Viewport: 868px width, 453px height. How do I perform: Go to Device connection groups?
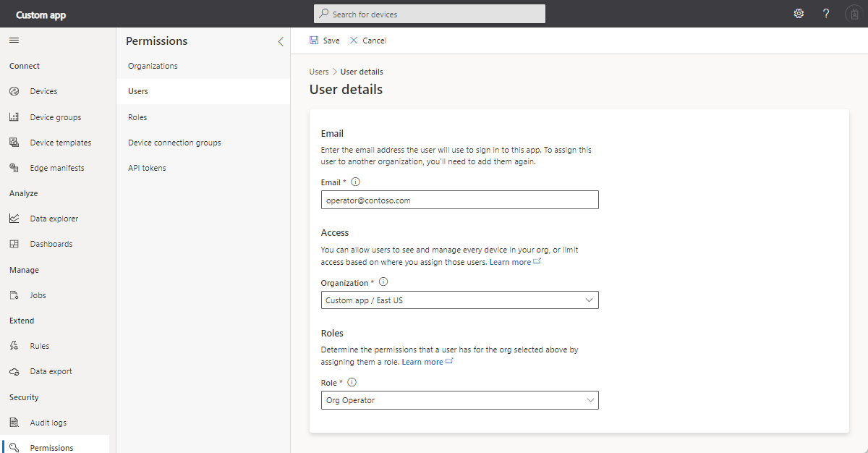click(174, 143)
